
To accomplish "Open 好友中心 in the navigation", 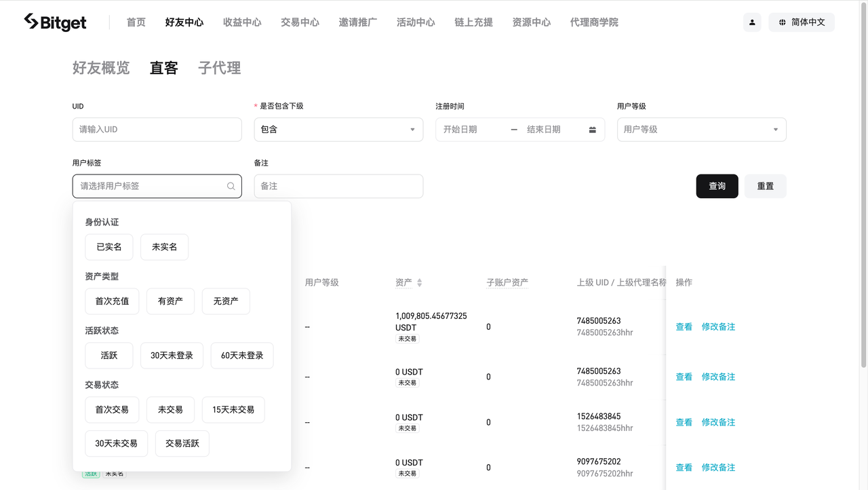I will (184, 22).
